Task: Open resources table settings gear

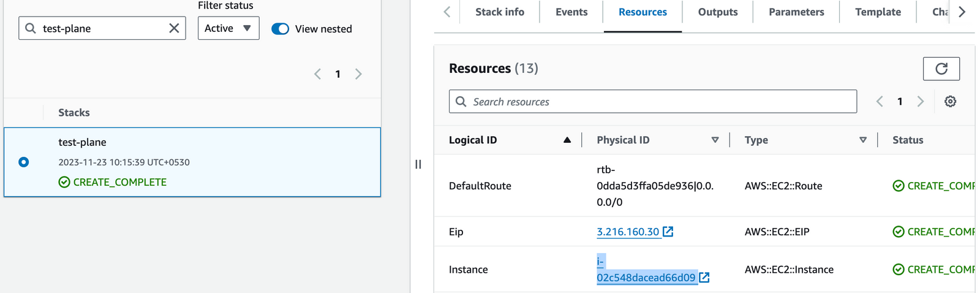Action: pyautogui.click(x=950, y=102)
